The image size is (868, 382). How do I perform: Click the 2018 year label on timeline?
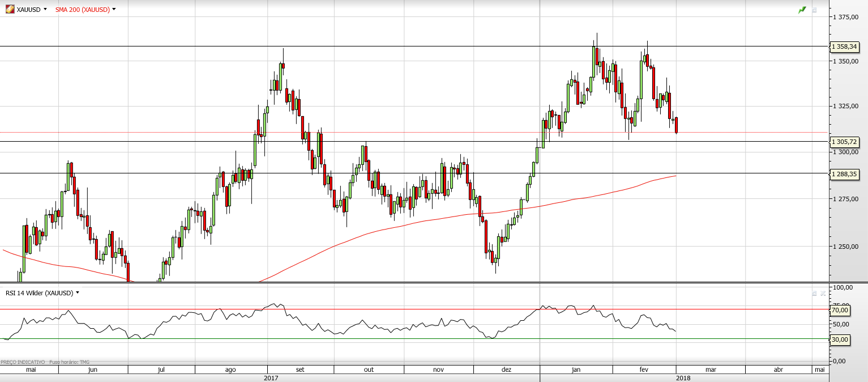click(683, 377)
